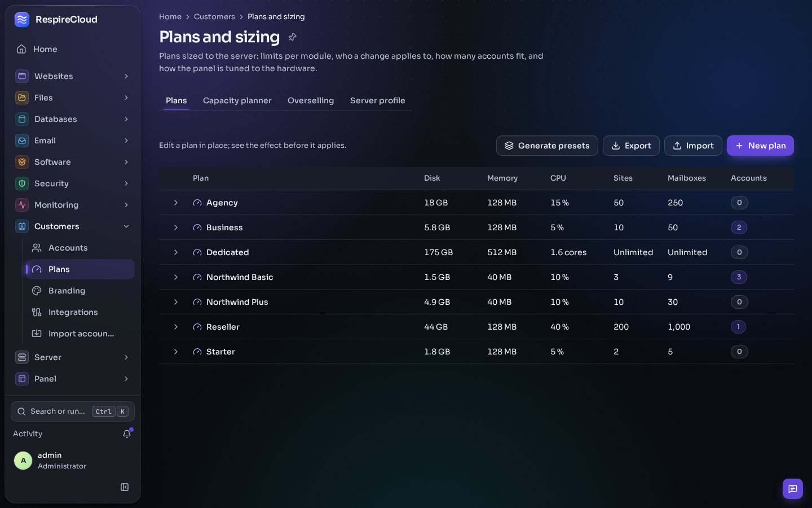Open the Activity notifications bell
The image size is (812, 508).
click(x=127, y=433)
